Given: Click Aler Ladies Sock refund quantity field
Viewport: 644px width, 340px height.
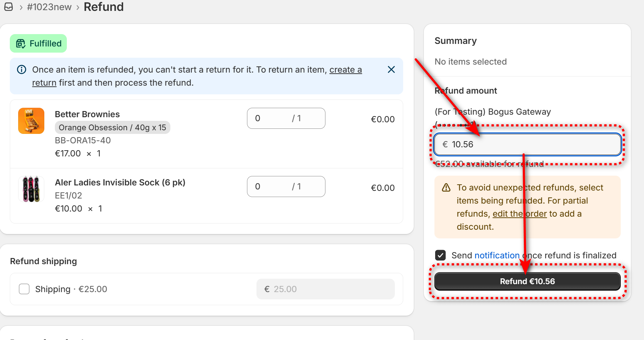Looking at the screenshot, I should pyautogui.click(x=272, y=187).
